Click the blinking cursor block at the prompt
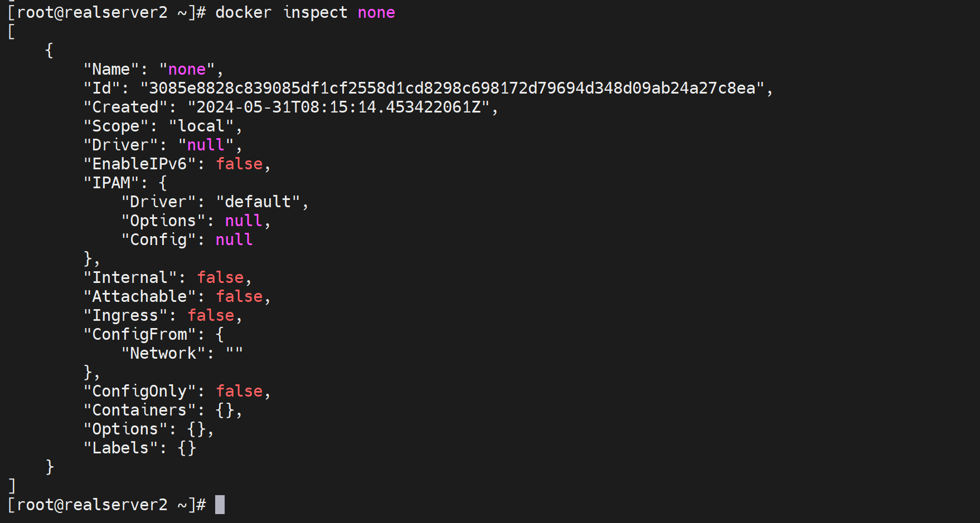The image size is (980, 523). point(220,505)
